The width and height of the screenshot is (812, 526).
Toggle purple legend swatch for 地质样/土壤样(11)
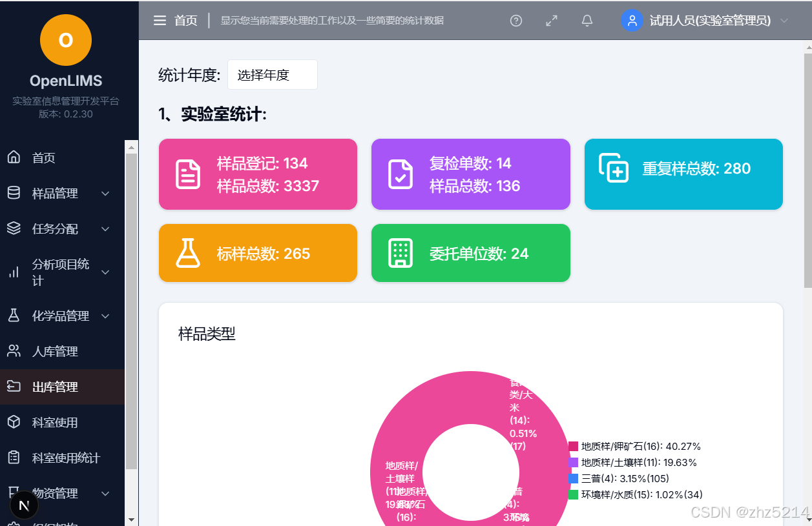(x=573, y=462)
